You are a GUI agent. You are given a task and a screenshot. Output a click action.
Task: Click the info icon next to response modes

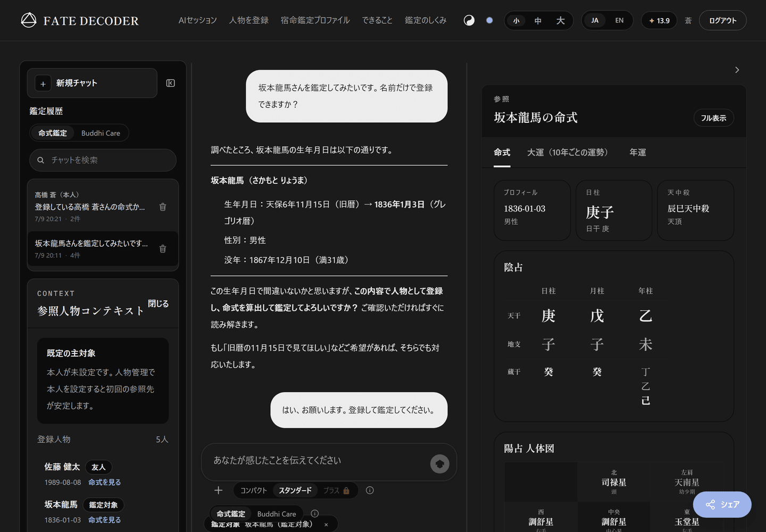[x=370, y=490]
